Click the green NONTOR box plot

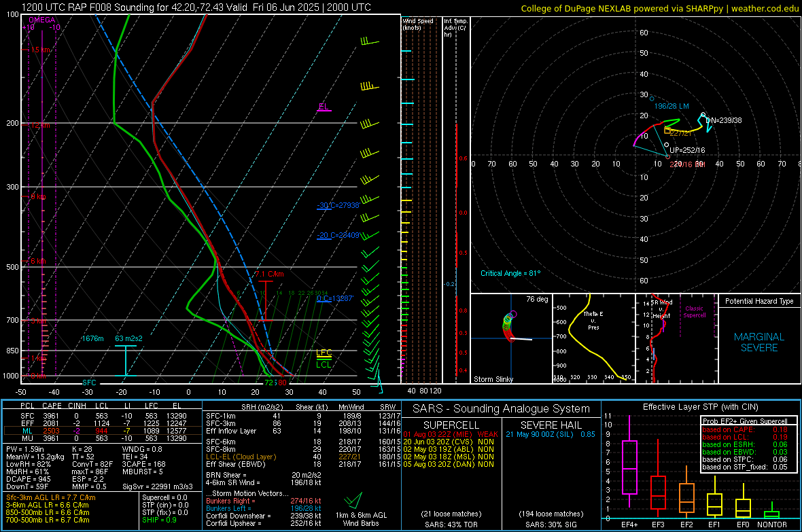click(772, 512)
